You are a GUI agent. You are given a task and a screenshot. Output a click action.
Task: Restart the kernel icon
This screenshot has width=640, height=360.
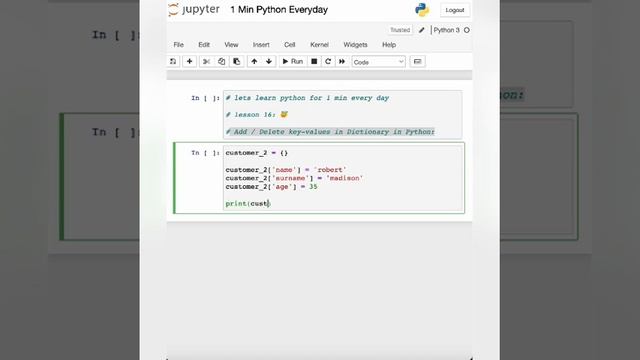pos(328,62)
